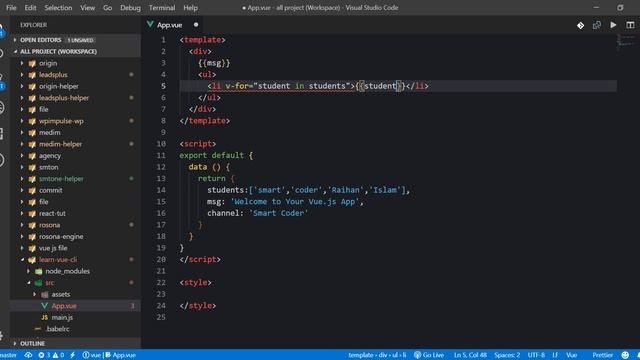
Task: Click the .babelrc file icon
Action: click(38, 329)
